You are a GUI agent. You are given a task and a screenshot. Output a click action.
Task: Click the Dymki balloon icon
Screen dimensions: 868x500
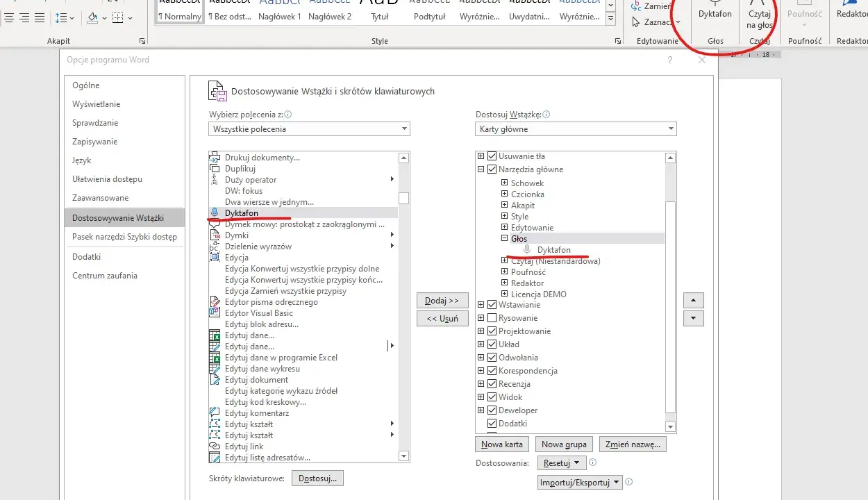click(x=215, y=235)
